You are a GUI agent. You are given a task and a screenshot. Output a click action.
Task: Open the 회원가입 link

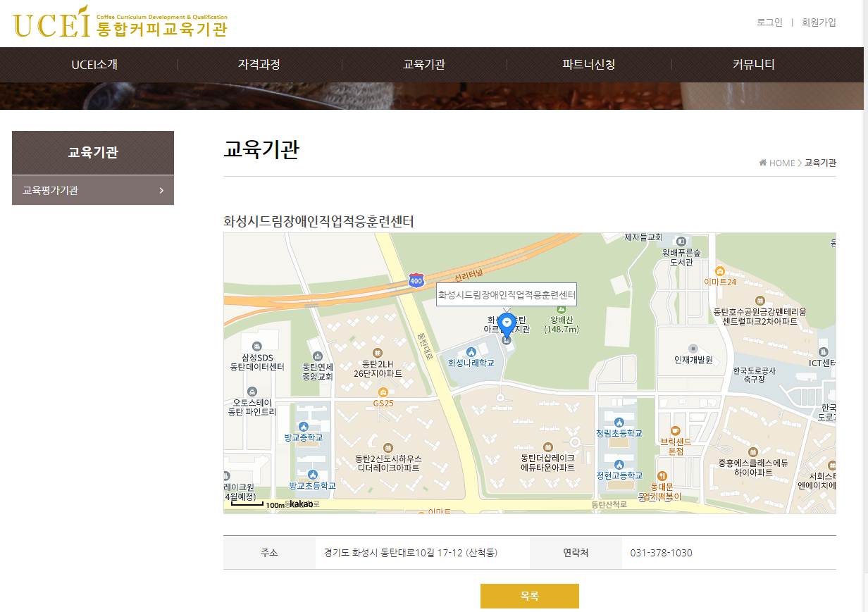click(x=819, y=22)
